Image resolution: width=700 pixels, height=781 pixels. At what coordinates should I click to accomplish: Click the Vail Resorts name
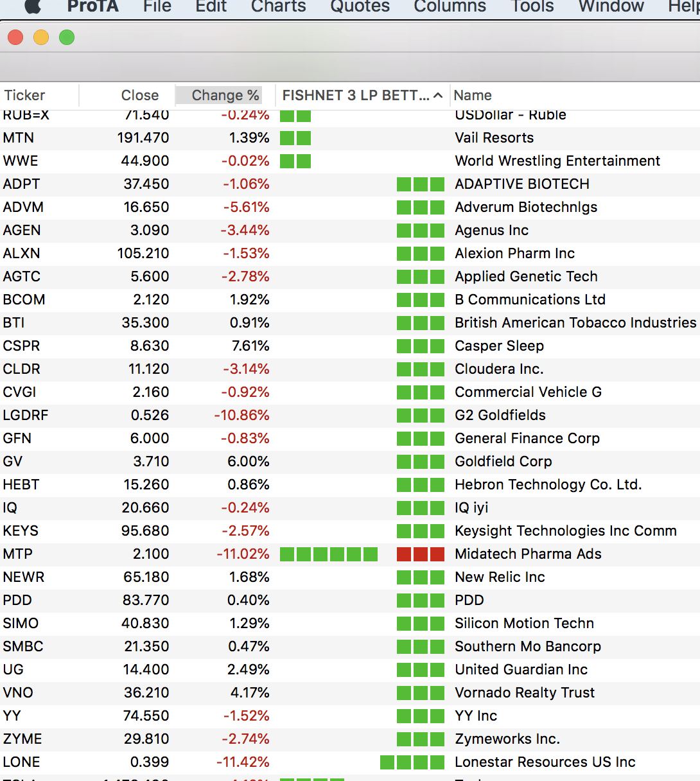pos(494,137)
